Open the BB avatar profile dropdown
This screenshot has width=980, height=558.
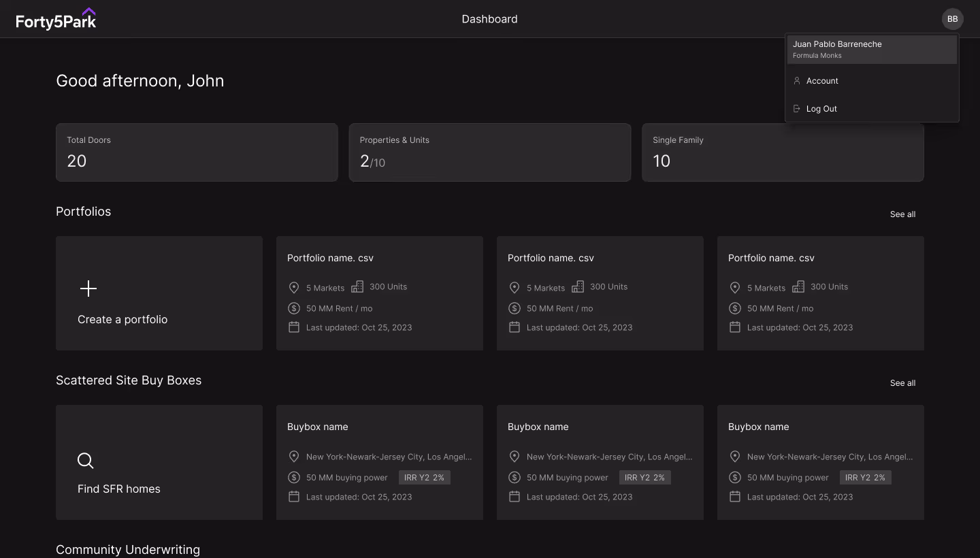(x=953, y=19)
